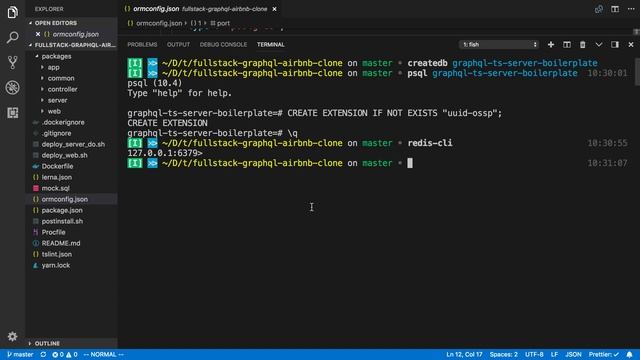Select the Terminal tab

271,44
